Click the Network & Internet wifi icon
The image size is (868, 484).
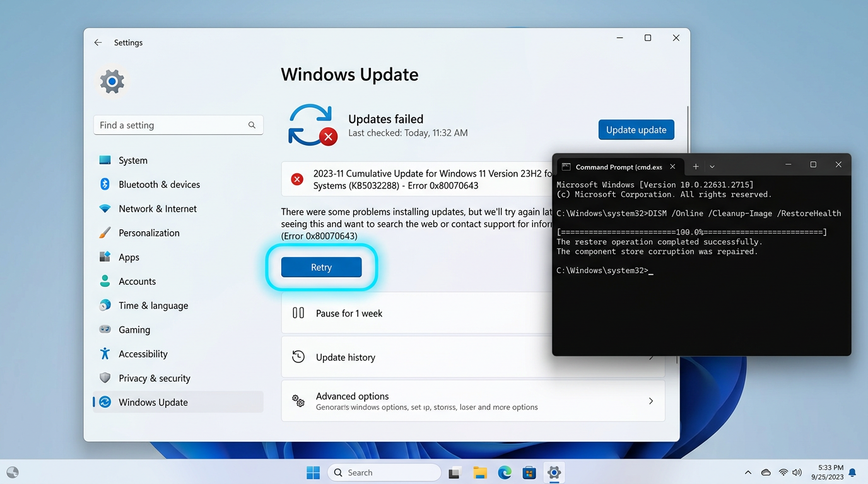105,209
